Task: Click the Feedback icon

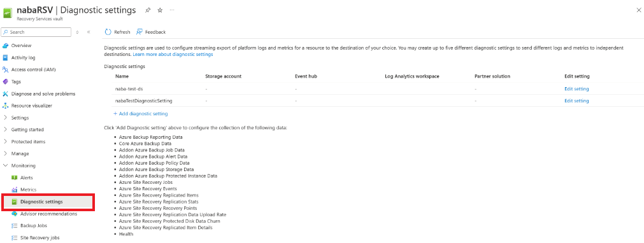Action: tap(140, 32)
